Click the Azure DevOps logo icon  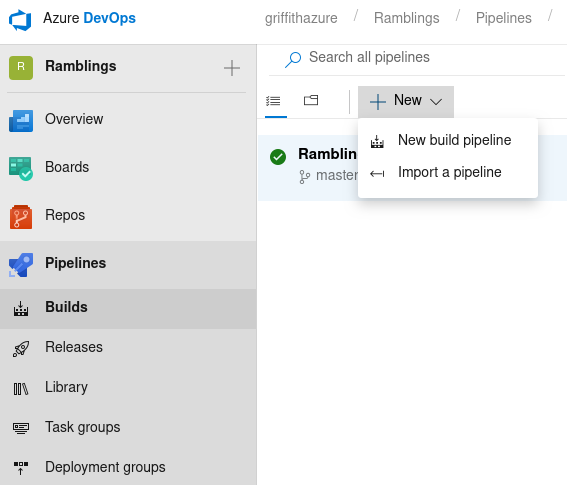click(20, 20)
